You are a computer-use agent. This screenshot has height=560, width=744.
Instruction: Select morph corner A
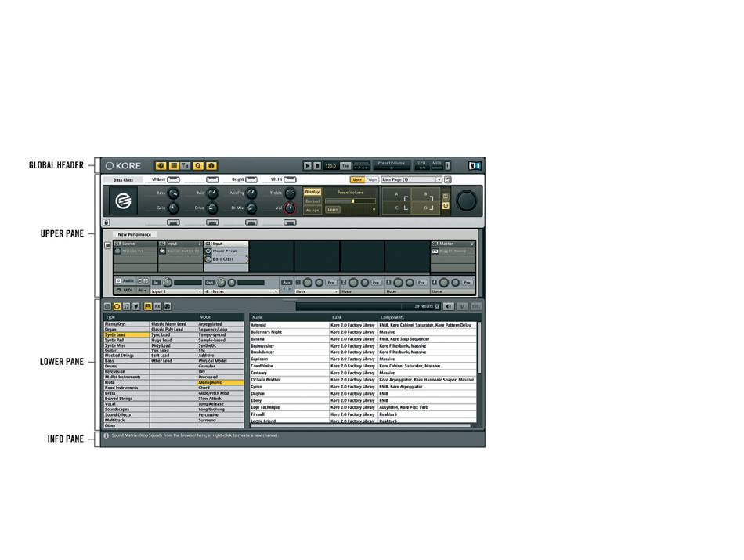pyautogui.click(x=397, y=194)
